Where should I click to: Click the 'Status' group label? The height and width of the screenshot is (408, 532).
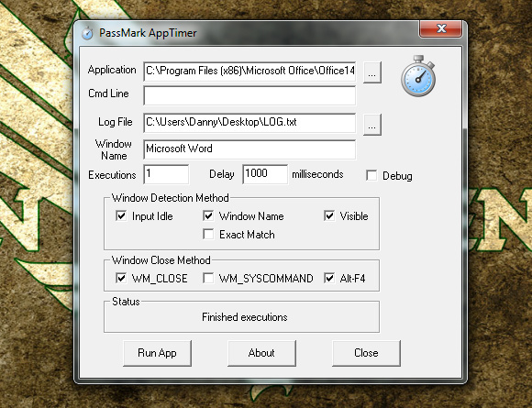pos(126,302)
